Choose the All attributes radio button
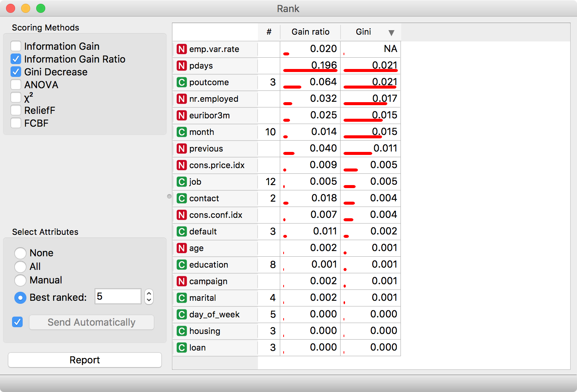Viewport: 577px width, 392px height. (20, 267)
